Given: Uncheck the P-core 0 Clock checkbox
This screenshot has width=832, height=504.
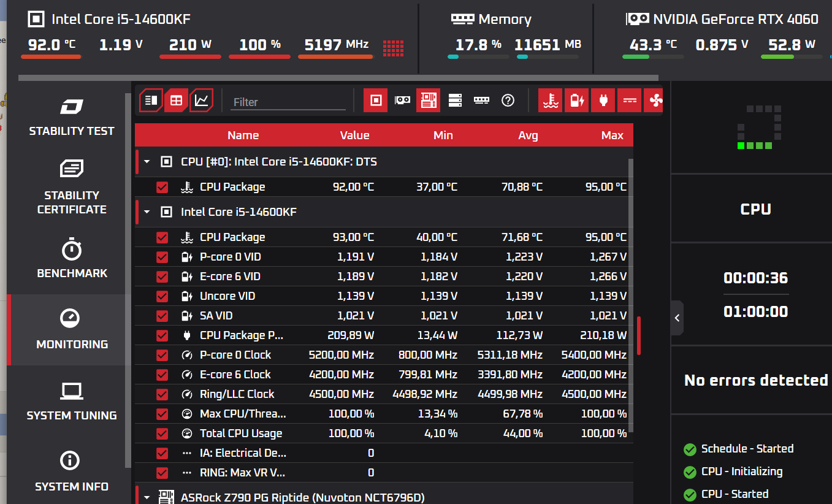Looking at the screenshot, I should [162, 355].
